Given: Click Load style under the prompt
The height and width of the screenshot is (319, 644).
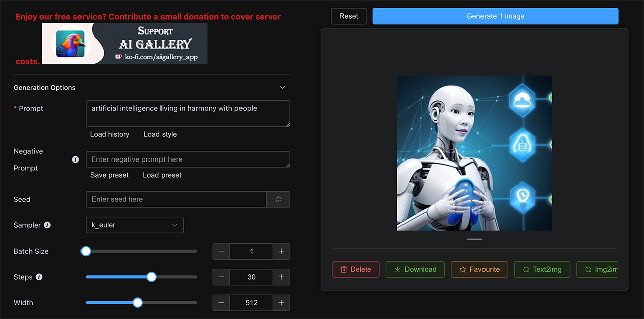Looking at the screenshot, I should tap(160, 134).
